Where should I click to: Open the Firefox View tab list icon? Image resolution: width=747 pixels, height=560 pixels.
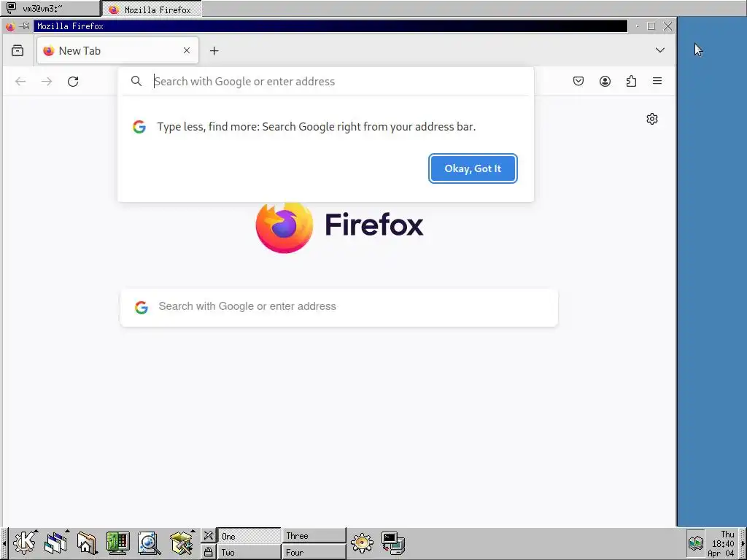click(x=18, y=50)
